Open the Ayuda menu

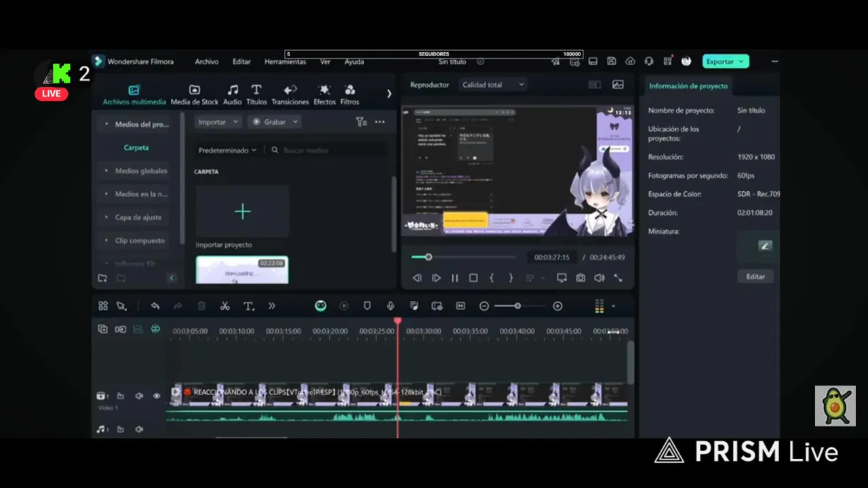pos(354,62)
